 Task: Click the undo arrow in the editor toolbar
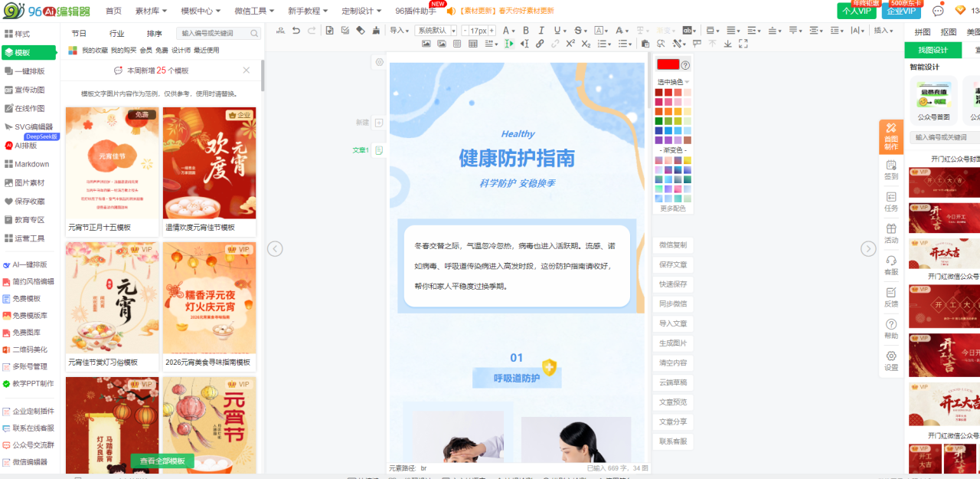coord(296,31)
